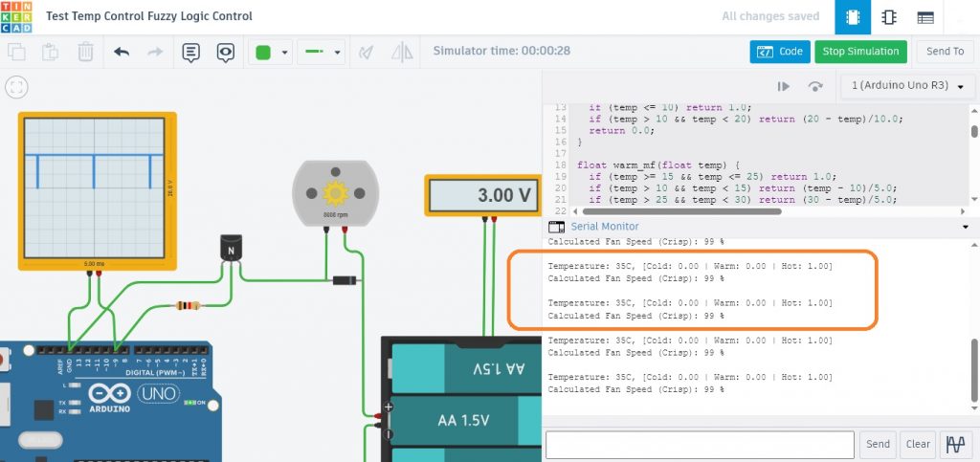Click the AA 1.5V battery pack

(x=461, y=400)
